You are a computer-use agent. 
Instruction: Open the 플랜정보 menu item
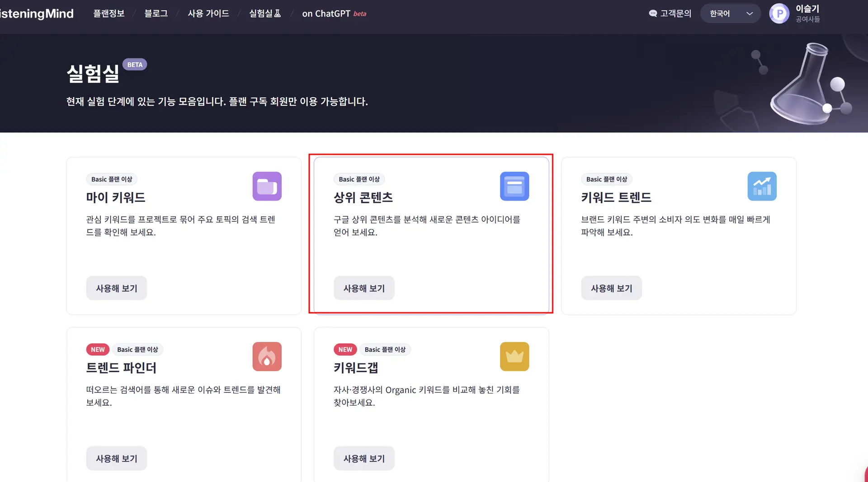[108, 14]
